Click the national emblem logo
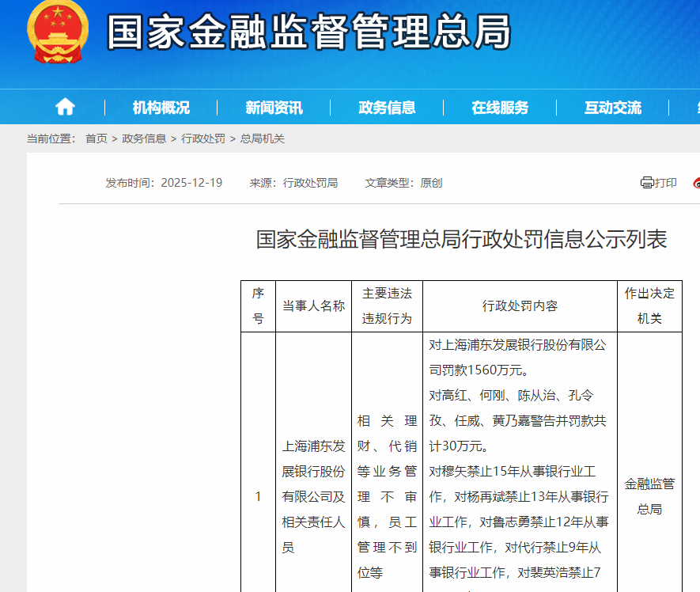The height and width of the screenshot is (592, 700). [58, 32]
